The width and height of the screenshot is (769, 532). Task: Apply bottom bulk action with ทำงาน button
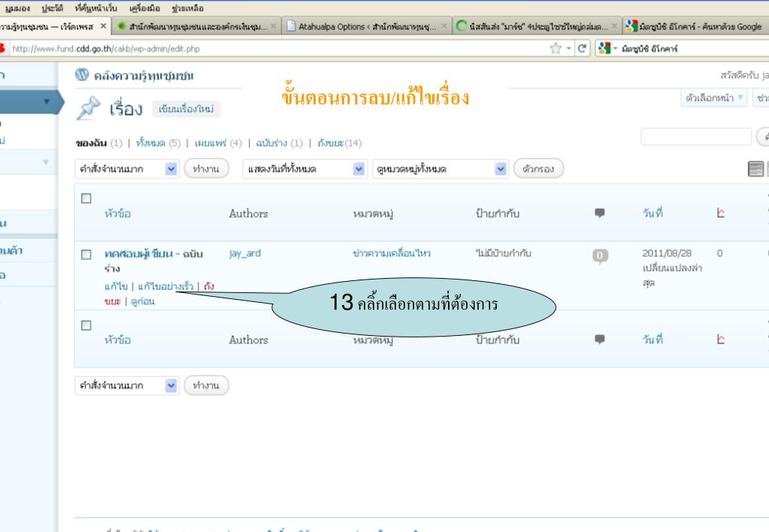(206, 385)
